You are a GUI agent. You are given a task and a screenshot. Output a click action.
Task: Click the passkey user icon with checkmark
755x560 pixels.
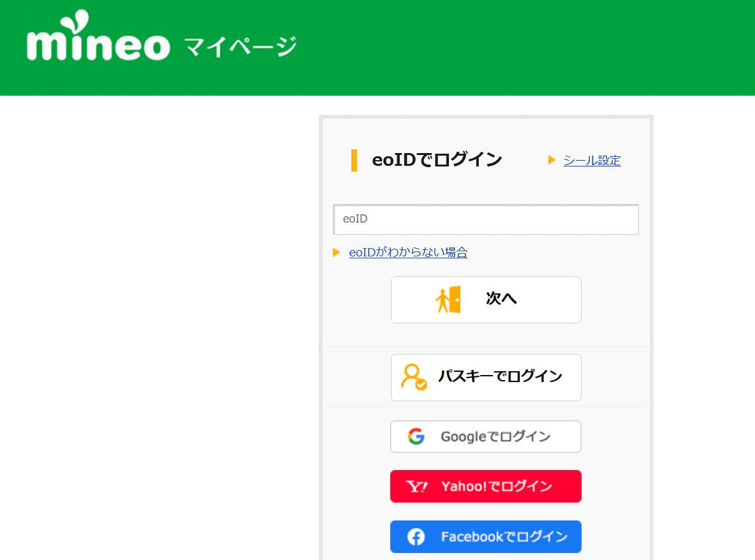(x=413, y=377)
